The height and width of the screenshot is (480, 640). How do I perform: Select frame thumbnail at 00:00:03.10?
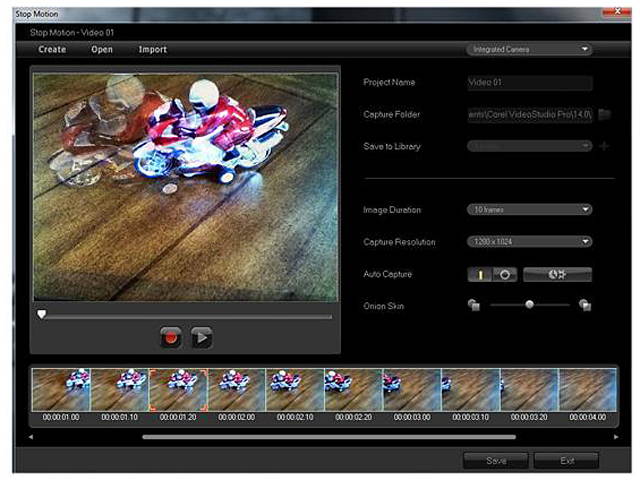coord(471,390)
